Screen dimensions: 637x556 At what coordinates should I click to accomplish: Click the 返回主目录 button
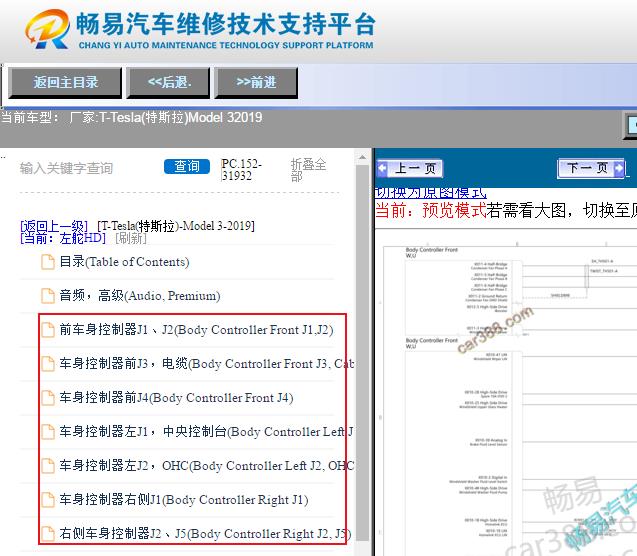click(65, 82)
